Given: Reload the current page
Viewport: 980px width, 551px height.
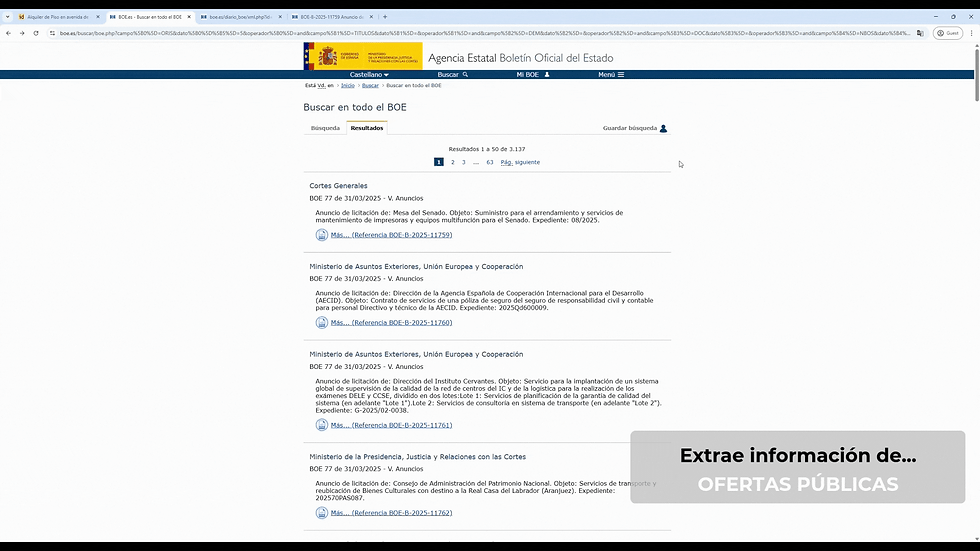Looking at the screenshot, I should [36, 33].
